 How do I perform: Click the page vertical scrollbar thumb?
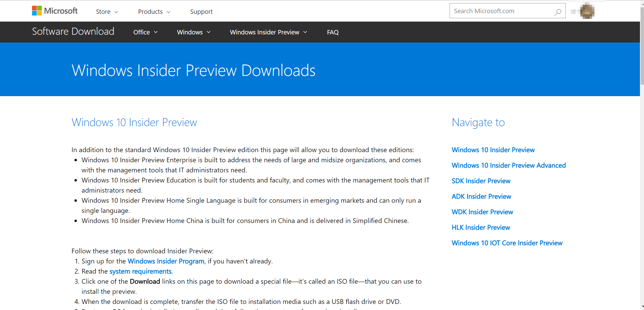(x=642, y=46)
